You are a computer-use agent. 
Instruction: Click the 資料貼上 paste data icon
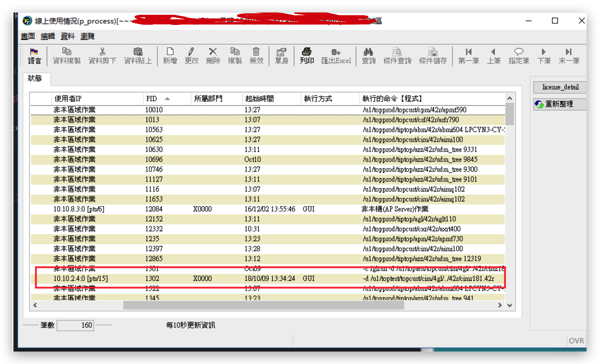138,56
